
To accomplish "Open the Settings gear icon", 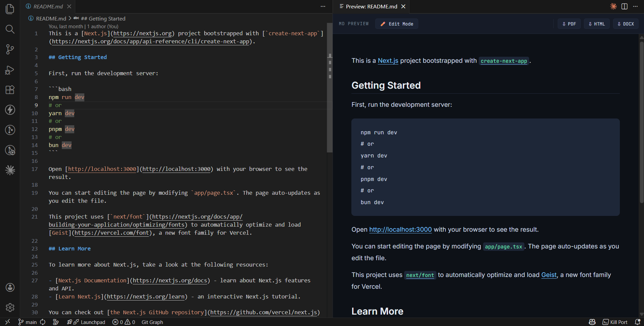I will [x=10, y=308].
